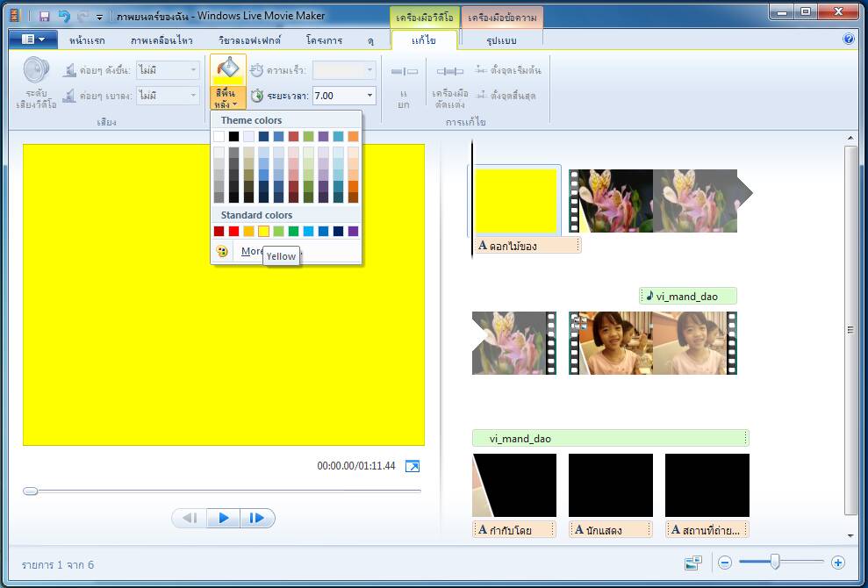Zoom in timeline with plus icon
Screen dimensions: 868x588
(x=837, y=563)
